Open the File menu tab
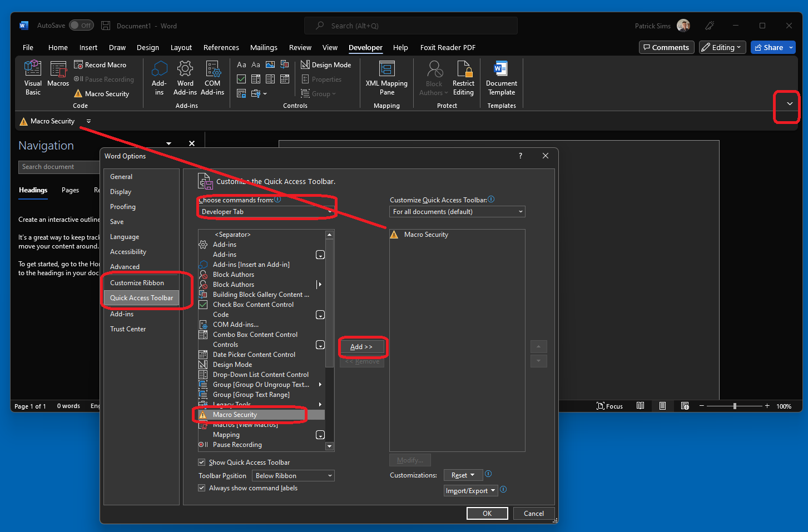Image resolution: width=808 pixels, height=532 pixels. [28, 47]
